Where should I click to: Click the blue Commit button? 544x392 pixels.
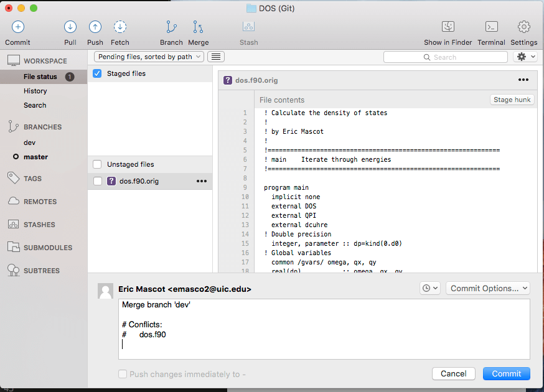507,373
